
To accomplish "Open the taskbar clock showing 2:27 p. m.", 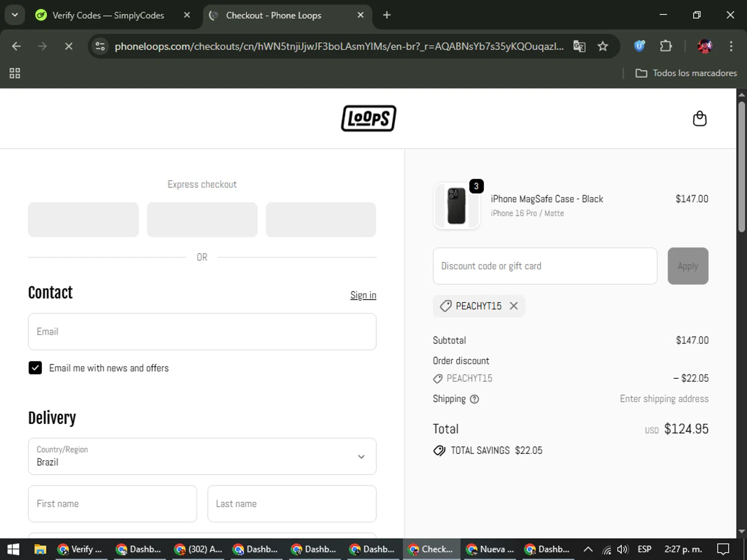I will pyautogui.click(x=683, y=549).
